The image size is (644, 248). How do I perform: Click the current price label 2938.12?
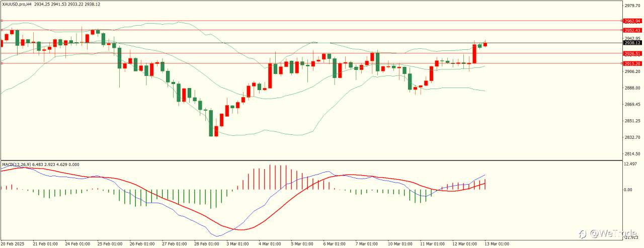(632, 43)
